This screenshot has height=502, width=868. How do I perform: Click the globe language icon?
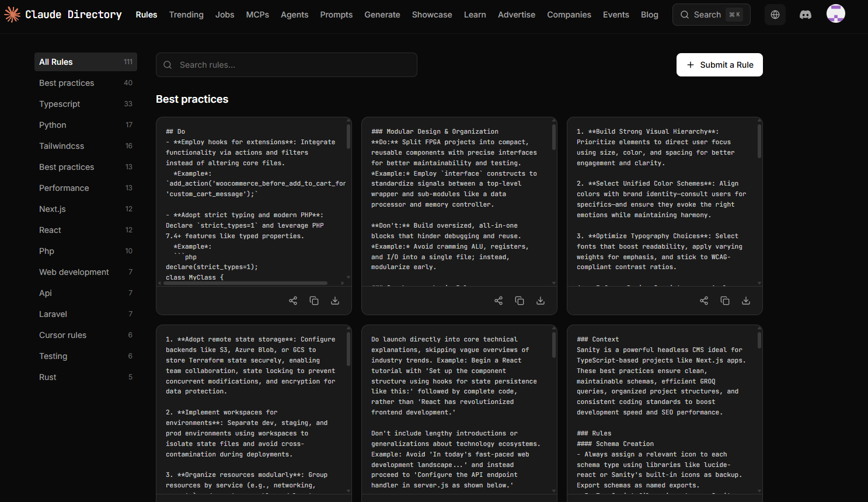pos(775,15)
